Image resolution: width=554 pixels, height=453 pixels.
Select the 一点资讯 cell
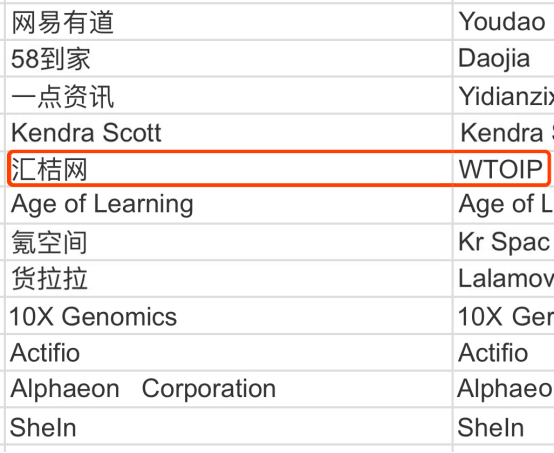[229, 96]
